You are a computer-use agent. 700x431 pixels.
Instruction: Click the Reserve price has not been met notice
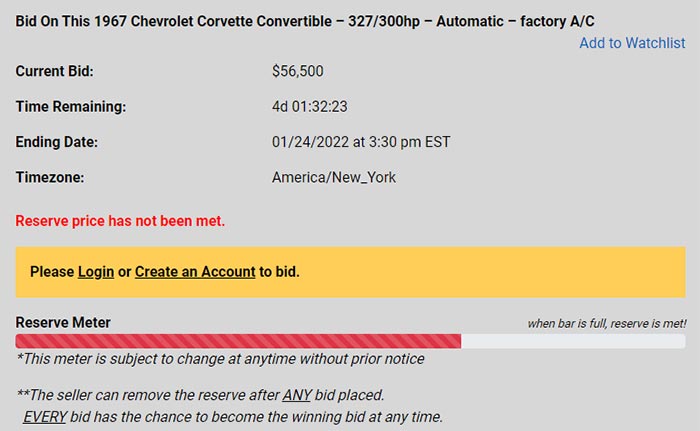coord(120,221)
